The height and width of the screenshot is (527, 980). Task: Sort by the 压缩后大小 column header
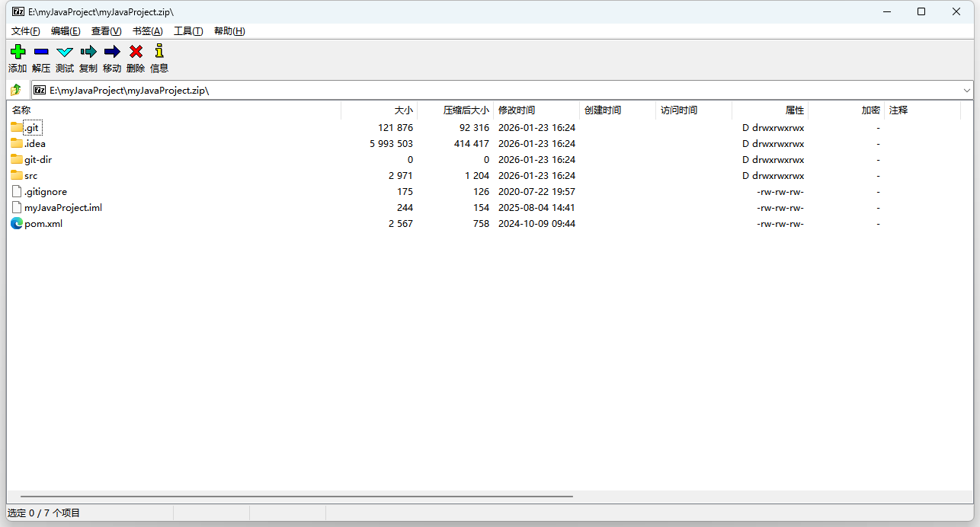coord(466,110)
